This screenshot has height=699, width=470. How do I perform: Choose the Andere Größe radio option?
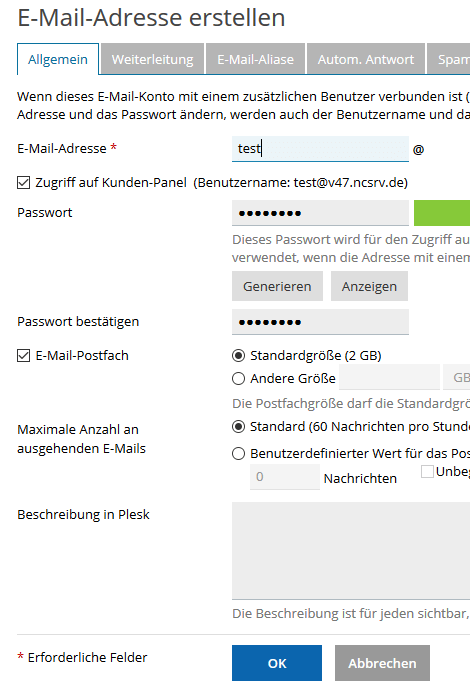pyautogui.click(x=239, y=378)
